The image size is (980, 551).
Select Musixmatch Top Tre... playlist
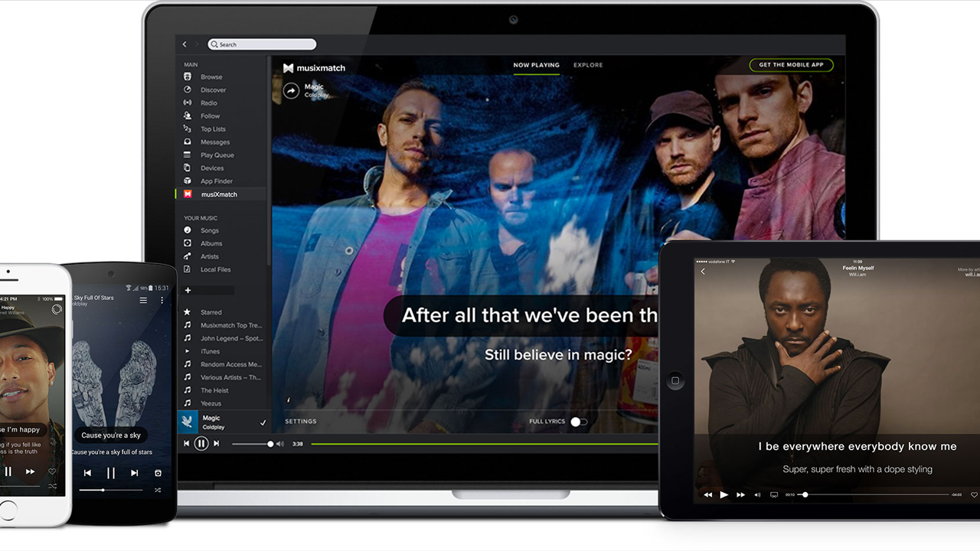[230, 325]
